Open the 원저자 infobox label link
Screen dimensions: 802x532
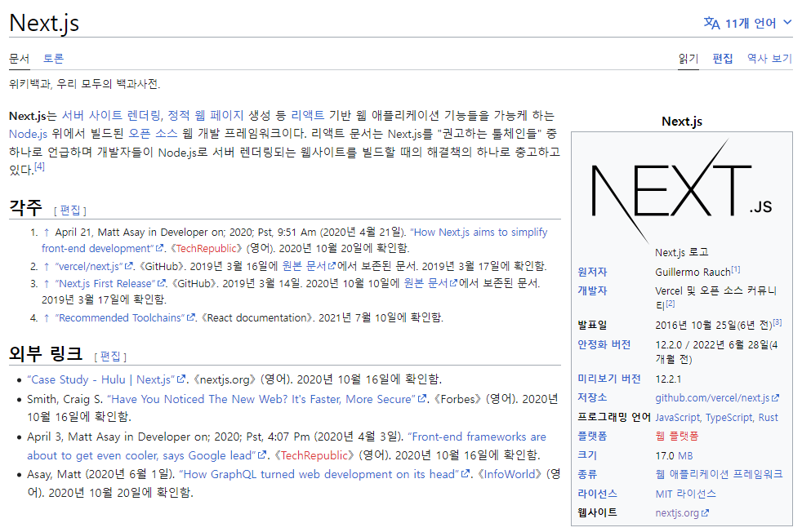click(592, 272)
